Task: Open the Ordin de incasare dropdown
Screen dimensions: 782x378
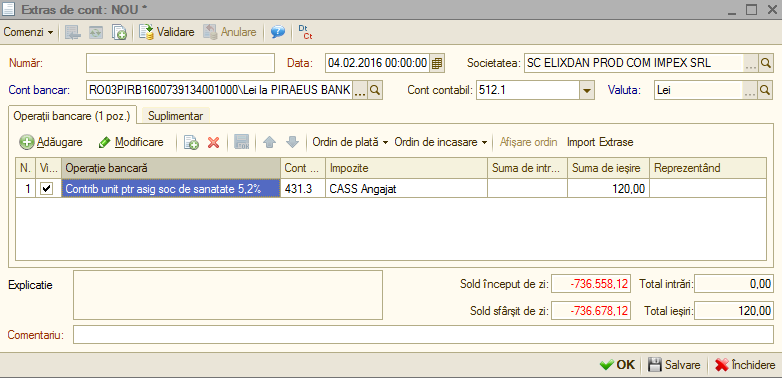Action: [x=441, y=143]
